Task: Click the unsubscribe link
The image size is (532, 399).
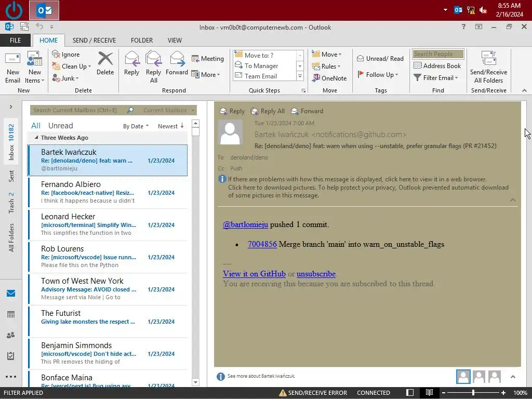Action: click(316, 274)
